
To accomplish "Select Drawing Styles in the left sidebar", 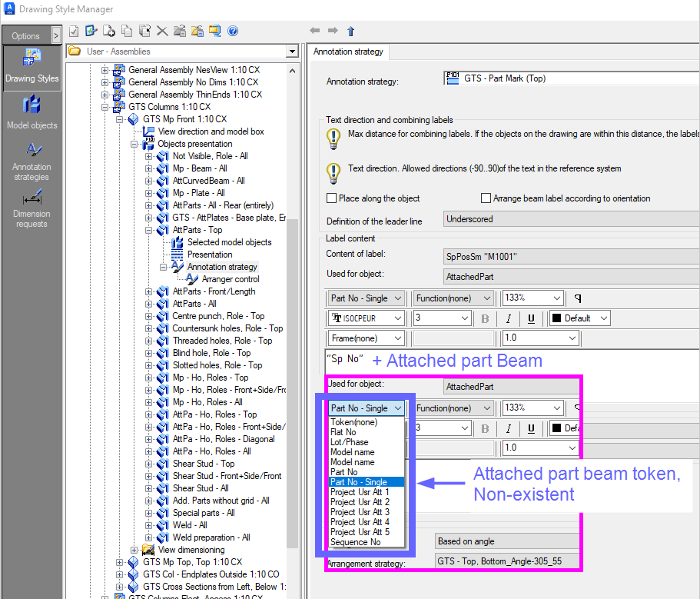I will pyautogui.click(x=32, y=68).
